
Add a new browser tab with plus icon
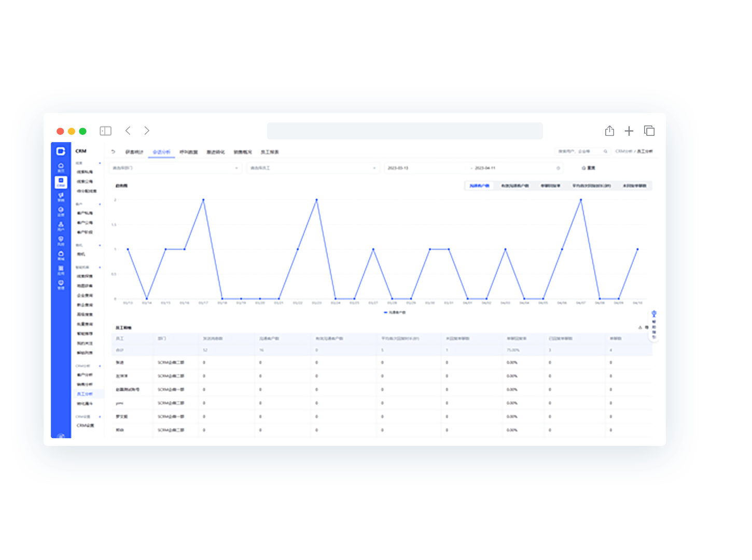(629, 131)
